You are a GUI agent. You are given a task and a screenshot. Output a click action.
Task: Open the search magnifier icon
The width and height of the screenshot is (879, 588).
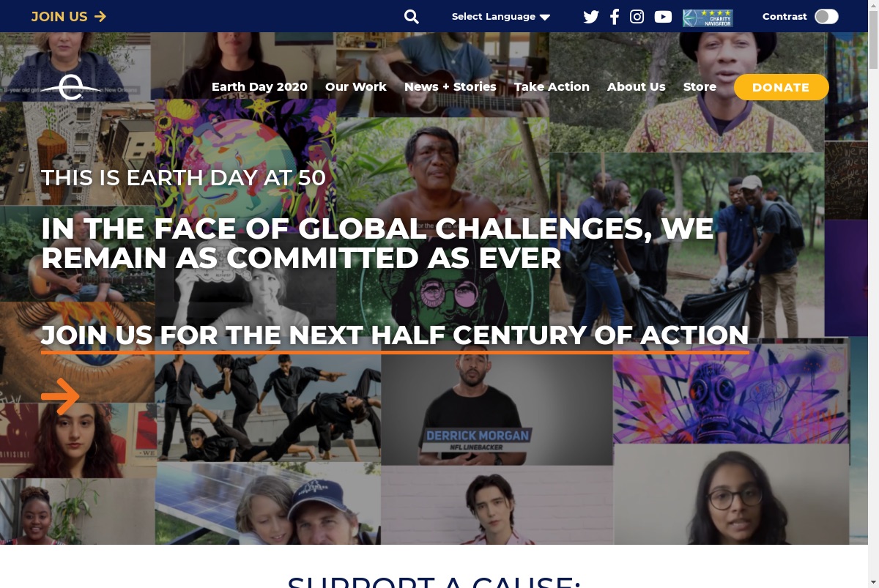point(412,16)
